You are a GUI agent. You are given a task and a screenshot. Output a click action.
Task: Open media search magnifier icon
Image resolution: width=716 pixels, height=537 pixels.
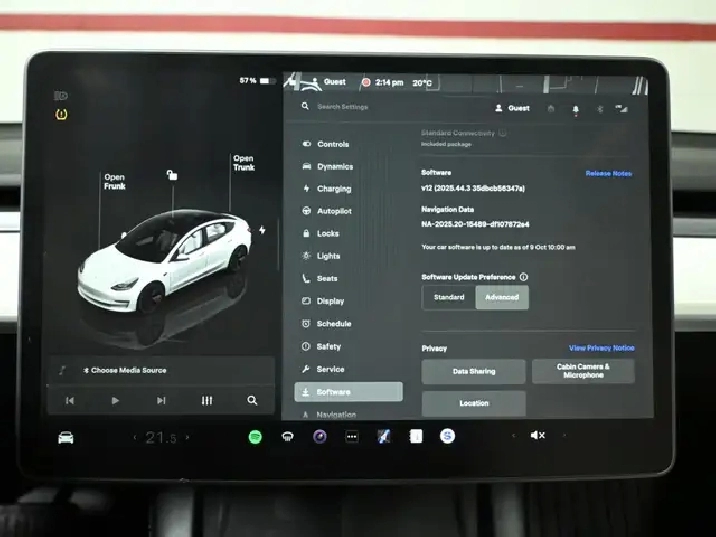click(x=252, y=400)
